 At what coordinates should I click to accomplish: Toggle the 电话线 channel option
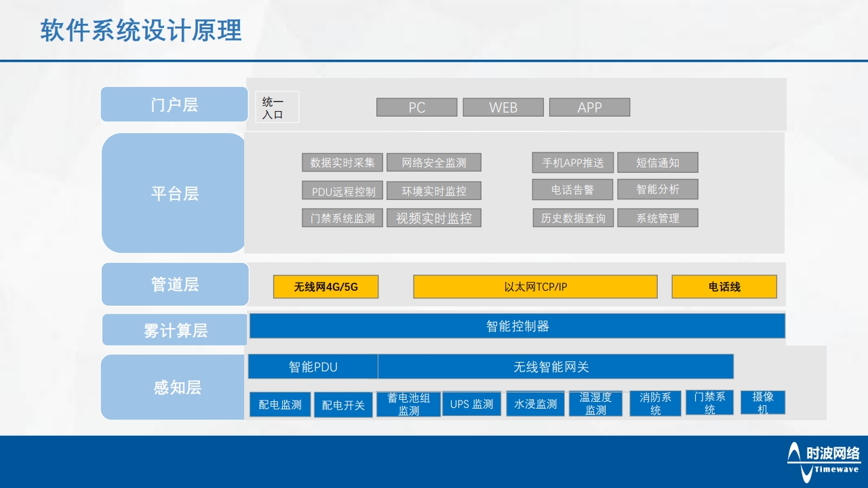click(x=724, y=287)
